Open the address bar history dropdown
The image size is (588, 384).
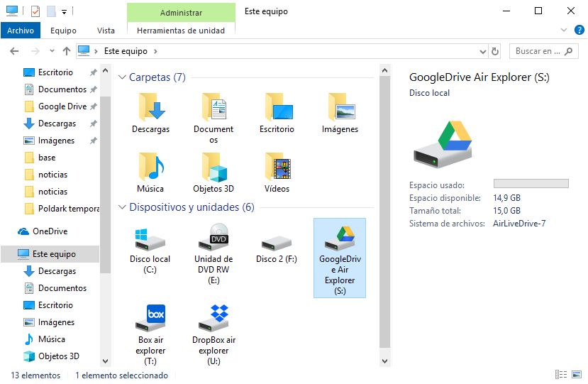point(482,51)
